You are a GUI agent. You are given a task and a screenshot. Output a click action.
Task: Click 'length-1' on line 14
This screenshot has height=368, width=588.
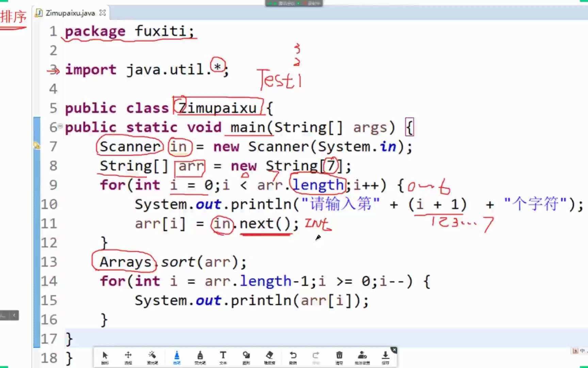[x=274, y=281]
